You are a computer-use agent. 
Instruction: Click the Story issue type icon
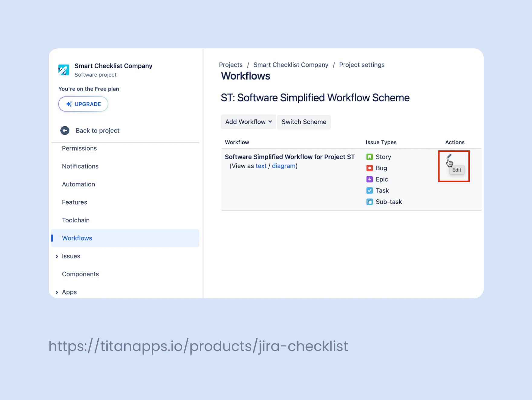[x=369, y=157]
